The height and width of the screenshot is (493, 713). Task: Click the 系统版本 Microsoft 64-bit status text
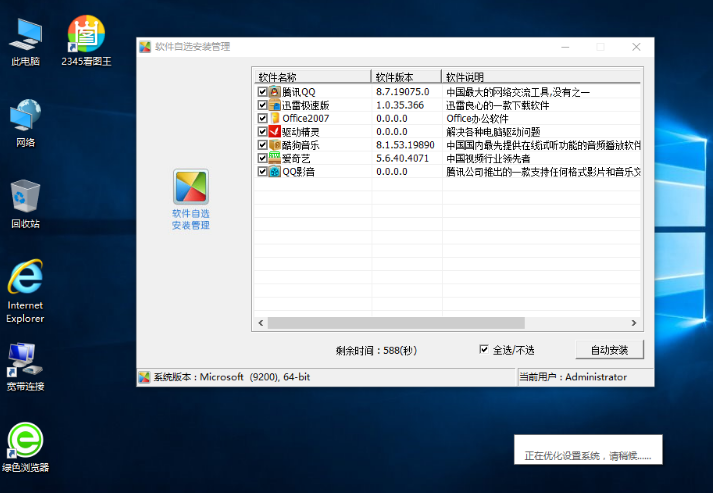[231, 377]
